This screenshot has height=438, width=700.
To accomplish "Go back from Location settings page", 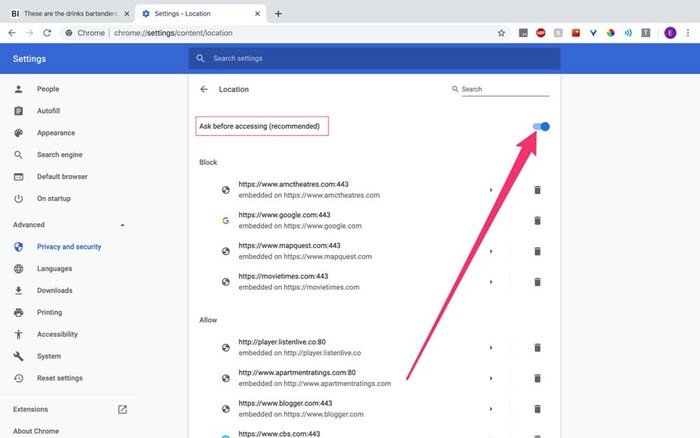I will pyautogui.click(x=204, y=89).
